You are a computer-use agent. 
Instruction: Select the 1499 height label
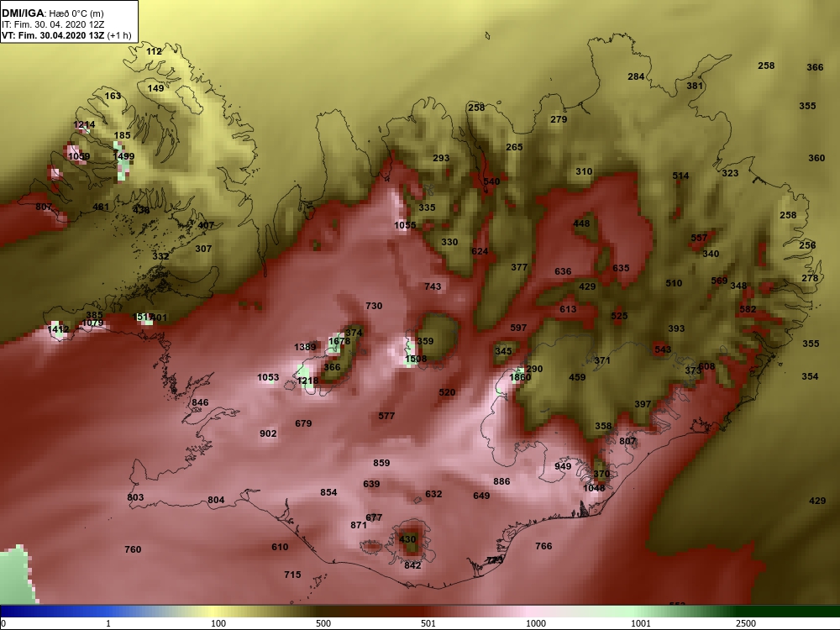click(x=123, y=156)
